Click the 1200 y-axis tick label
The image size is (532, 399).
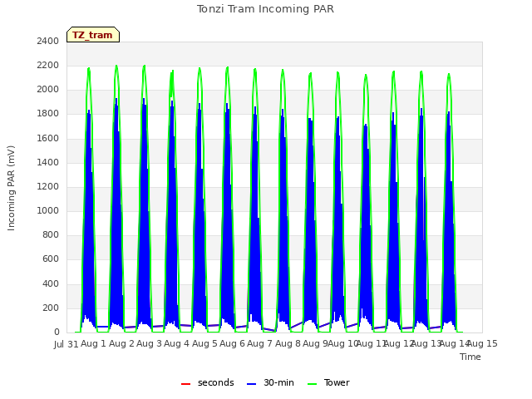click(x=48, y=186)
